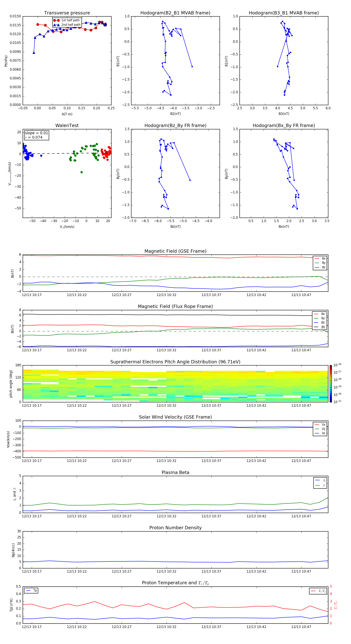The width and height of the screenshot is (351, 644).
Task: Click the Transverse pressure plot title
Action: [x=67, y=13]
